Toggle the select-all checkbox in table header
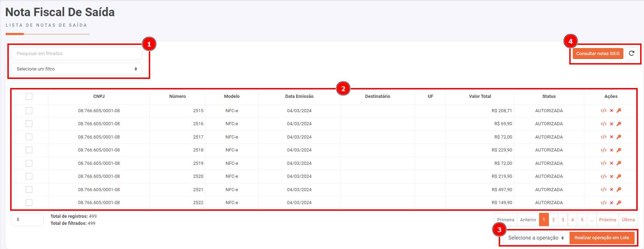This screenshot has height=249, width=644. click(29, 96)
